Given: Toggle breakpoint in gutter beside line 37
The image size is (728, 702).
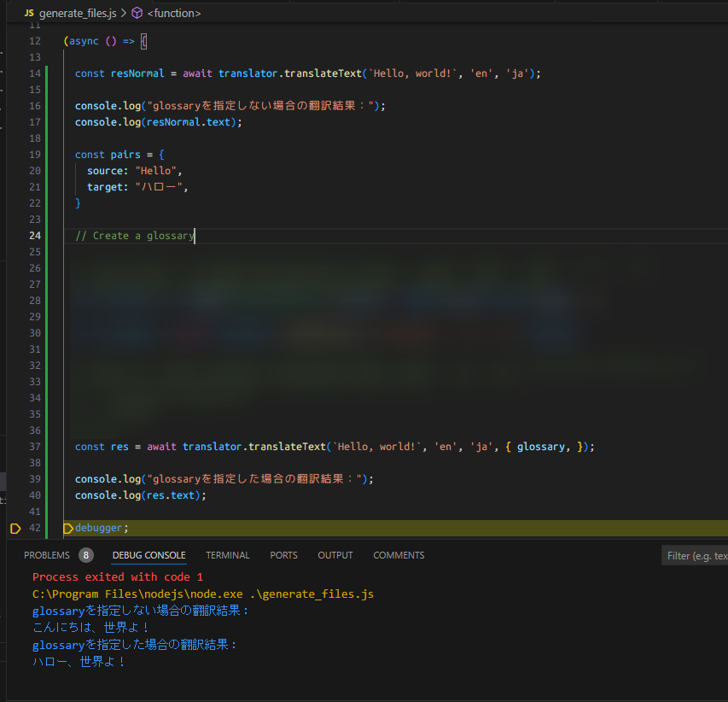Looking at the screenshot, I should [15, 447].
